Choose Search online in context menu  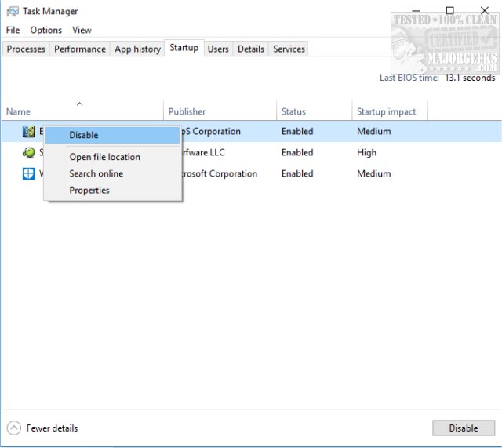112,173
